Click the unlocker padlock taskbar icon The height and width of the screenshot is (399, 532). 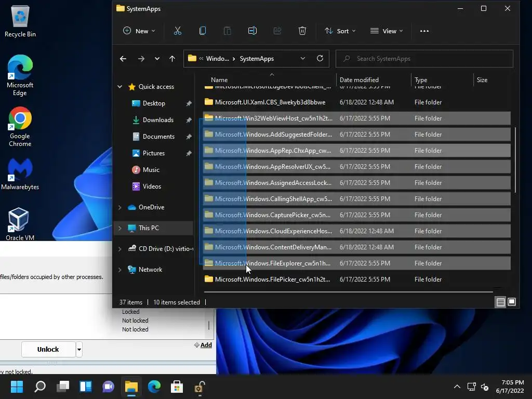coord(199,387)
